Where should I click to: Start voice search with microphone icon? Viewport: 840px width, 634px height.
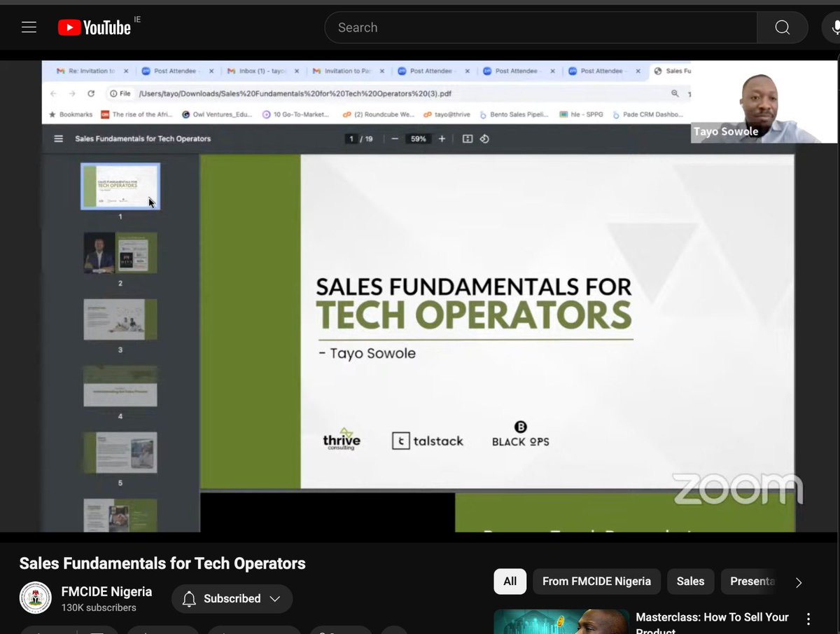pos(835,27)
